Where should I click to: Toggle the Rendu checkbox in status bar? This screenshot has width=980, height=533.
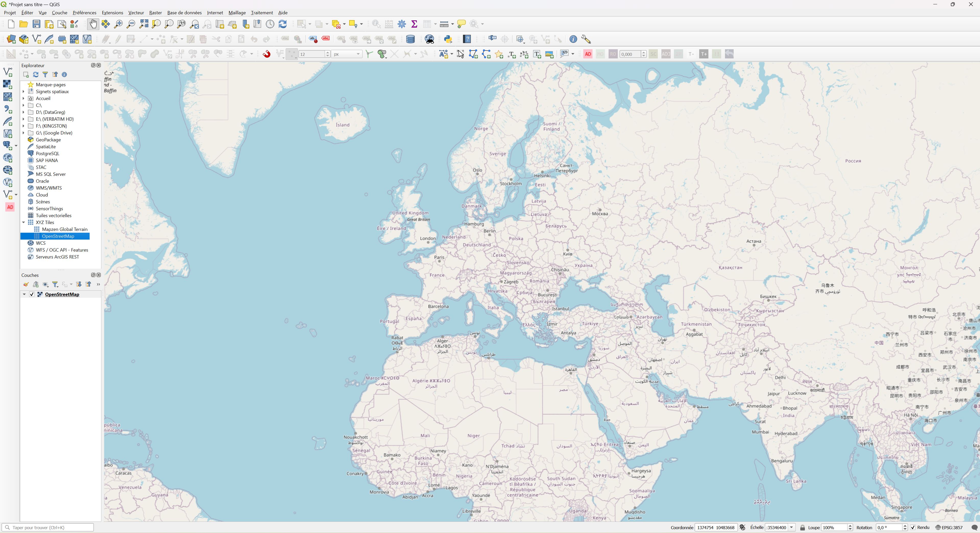pyautogui.click(x=913, y=527)
